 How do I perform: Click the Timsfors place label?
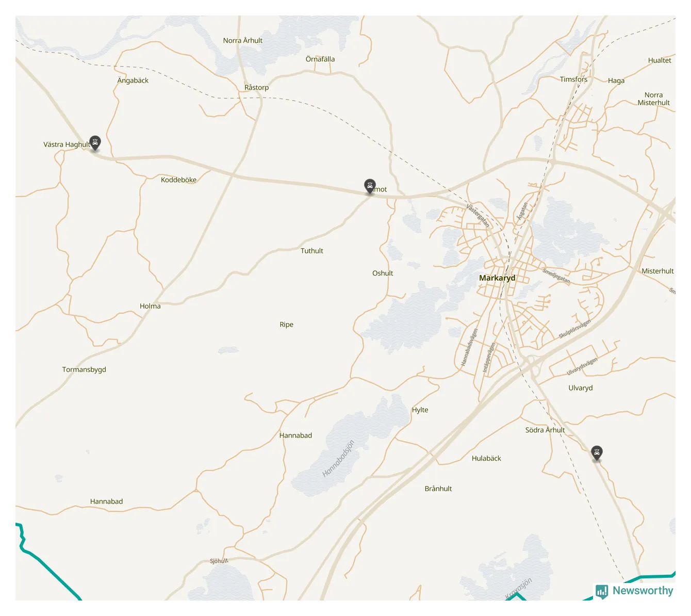573,79
